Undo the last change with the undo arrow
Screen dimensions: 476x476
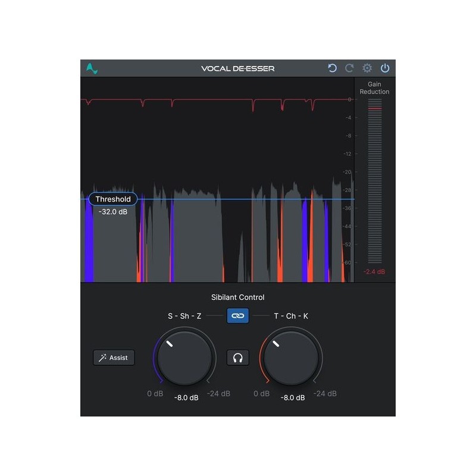(x=333, y=68)
